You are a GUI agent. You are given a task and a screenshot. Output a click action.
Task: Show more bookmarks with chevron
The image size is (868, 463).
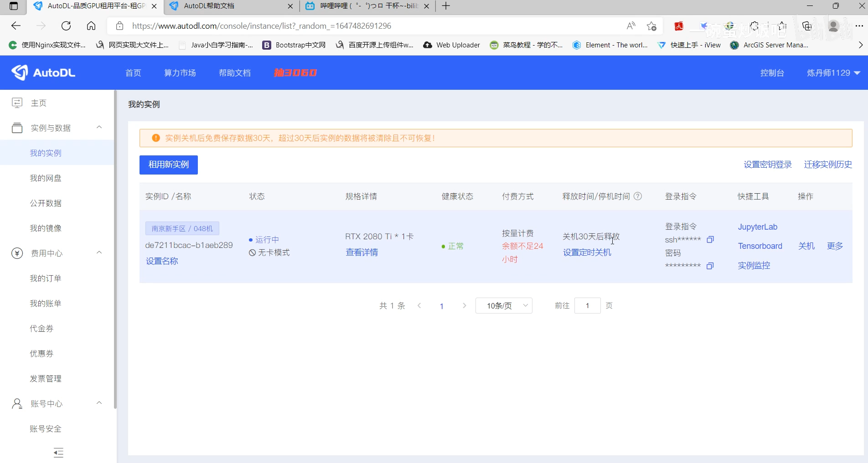(860, 45)
